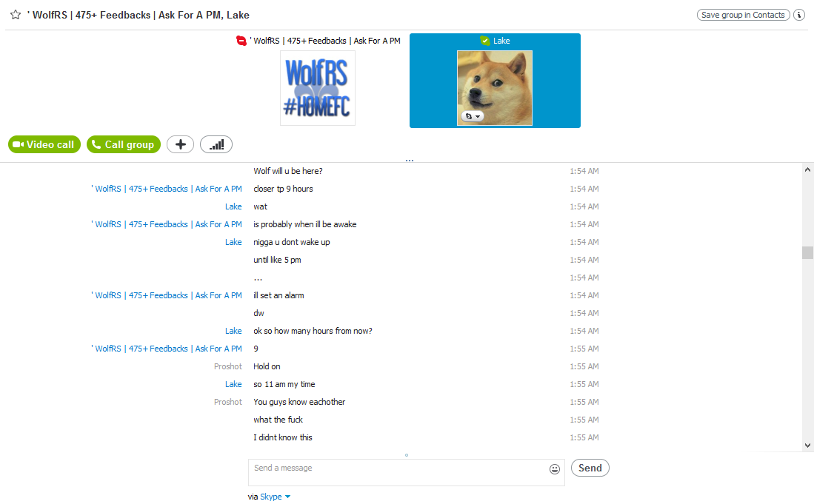Open Lake's doge profile picture
814x504 pixels.
(495, 87)
